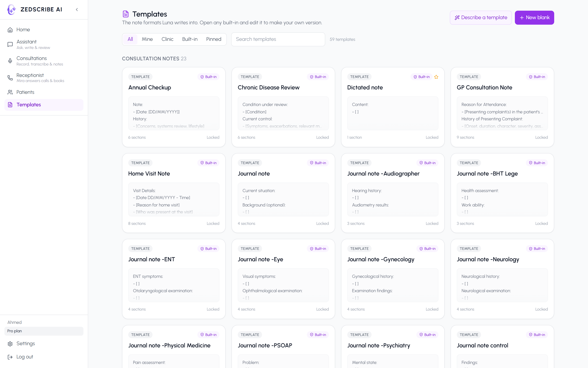Click the star icon on Dictated note card
588x368 pixels.
436,77
